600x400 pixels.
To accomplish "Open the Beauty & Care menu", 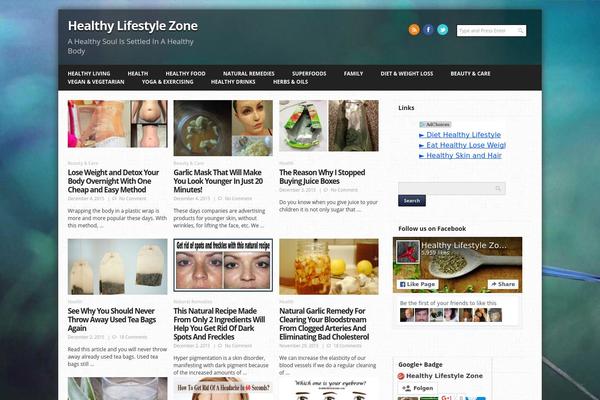I will click(470, 73).
